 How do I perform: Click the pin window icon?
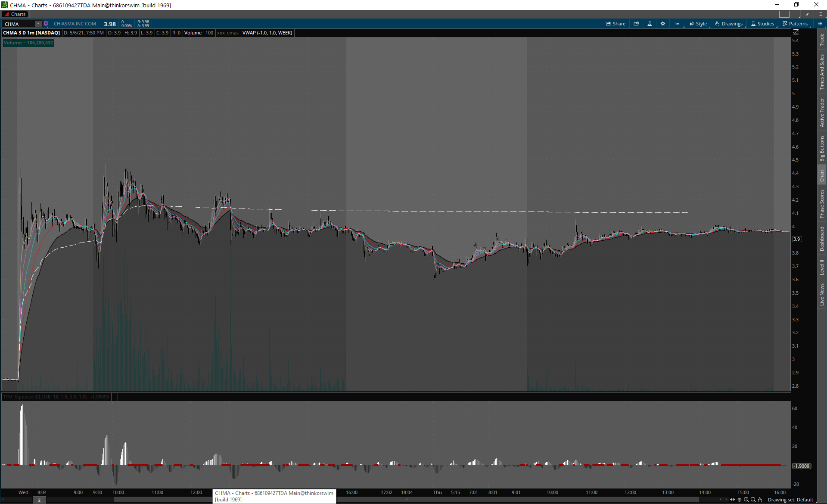[807, 14]
